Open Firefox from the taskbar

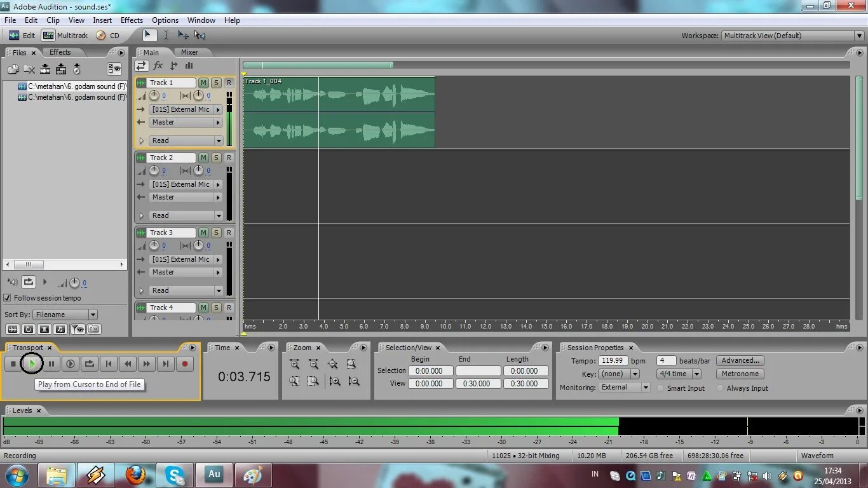(x=135, y=475)
